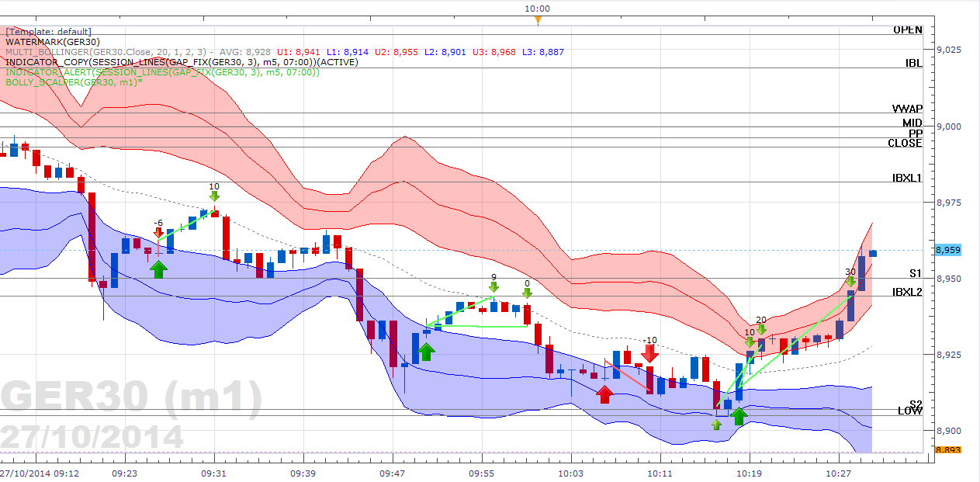980x482 pixels.
Task: Click the 8,950 price axis label
Action: pos(949,279)
